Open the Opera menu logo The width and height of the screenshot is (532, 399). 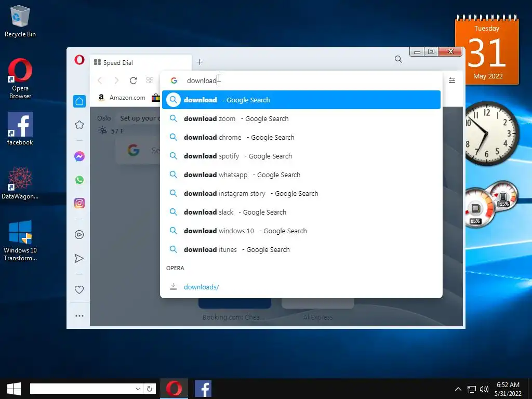(79, 60)
